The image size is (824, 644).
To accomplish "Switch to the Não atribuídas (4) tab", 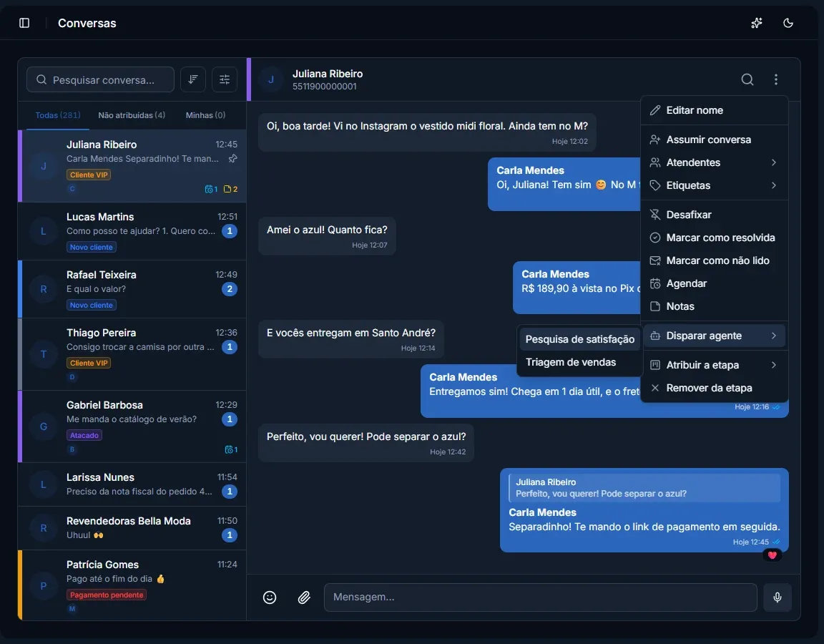I will click(x=132, y=115).
